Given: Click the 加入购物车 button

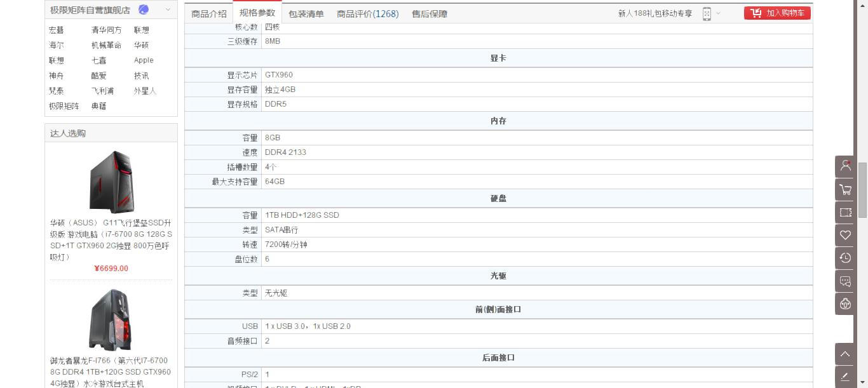Looking at the screenshot, I should point(777,13).
